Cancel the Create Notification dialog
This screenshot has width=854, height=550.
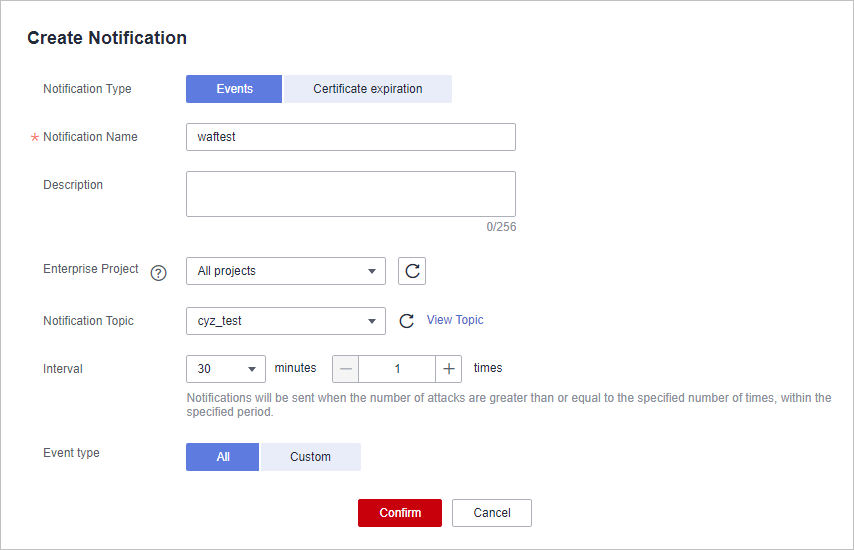pos(492,513)
